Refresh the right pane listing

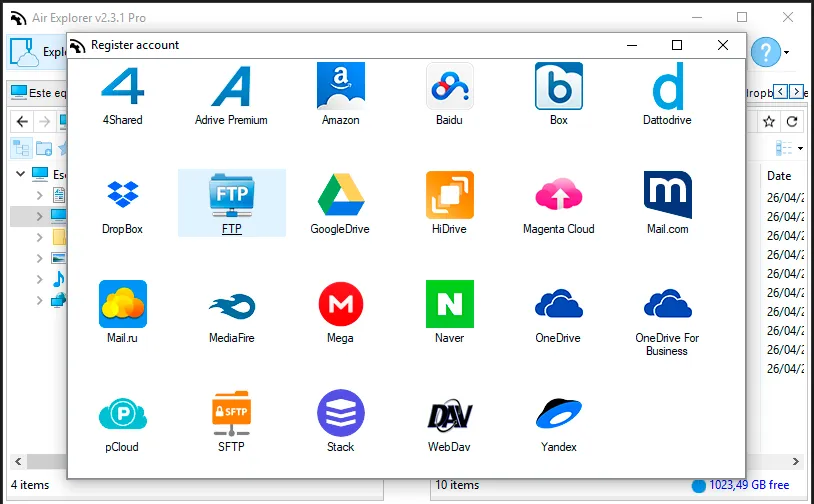pyautogui.click(x=792, y=122)
